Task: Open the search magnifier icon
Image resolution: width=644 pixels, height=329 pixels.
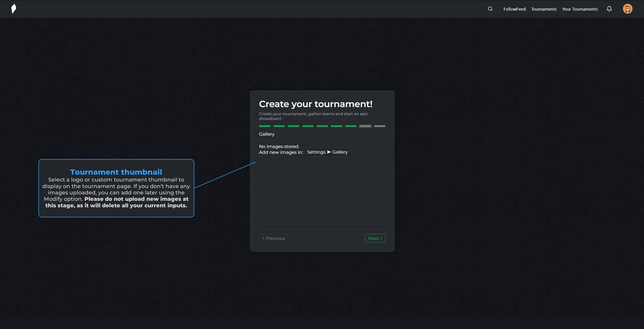Action: (490, 9)
